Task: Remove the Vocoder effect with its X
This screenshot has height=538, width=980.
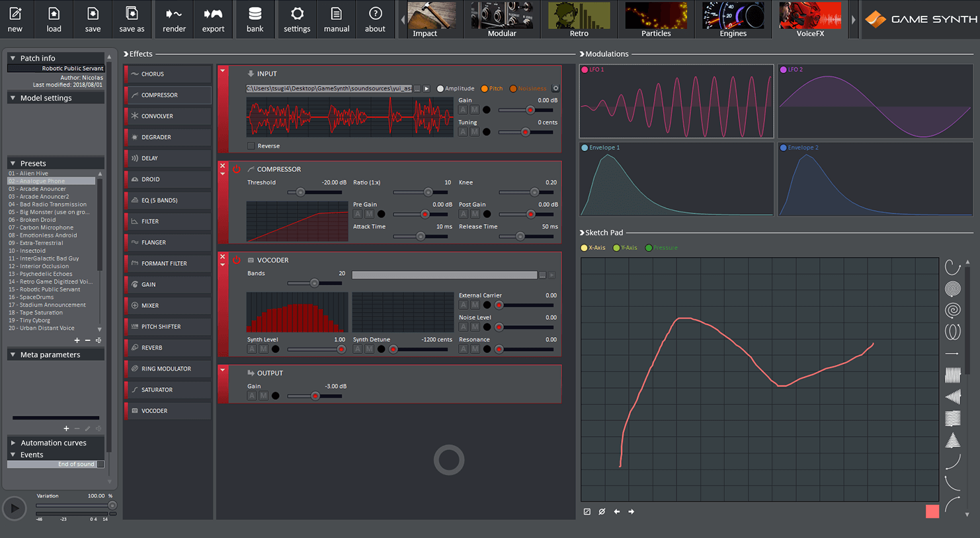Action: (x=223, y=257)
